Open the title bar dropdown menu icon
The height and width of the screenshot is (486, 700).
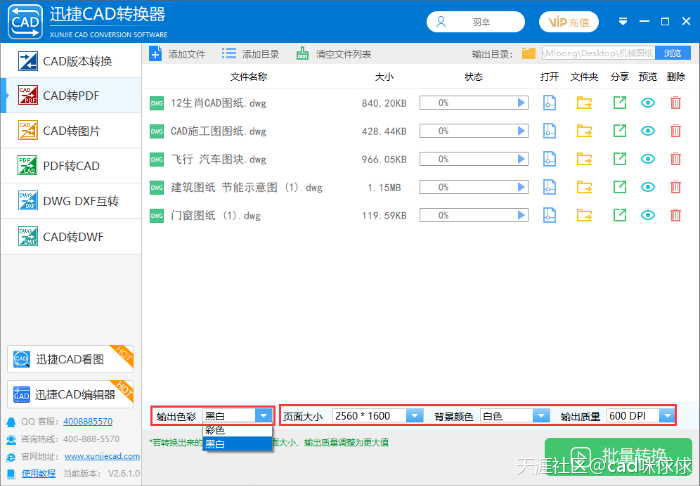pos(623,21)
